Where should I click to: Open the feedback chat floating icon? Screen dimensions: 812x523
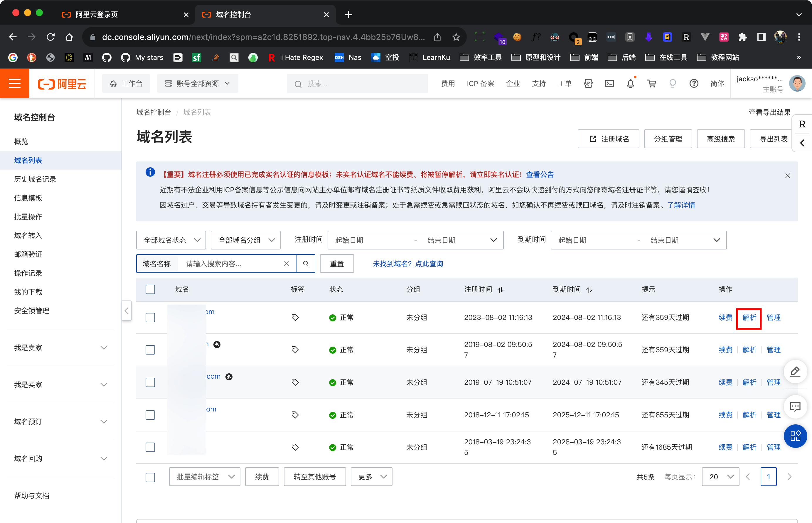(x=795, y=406)
